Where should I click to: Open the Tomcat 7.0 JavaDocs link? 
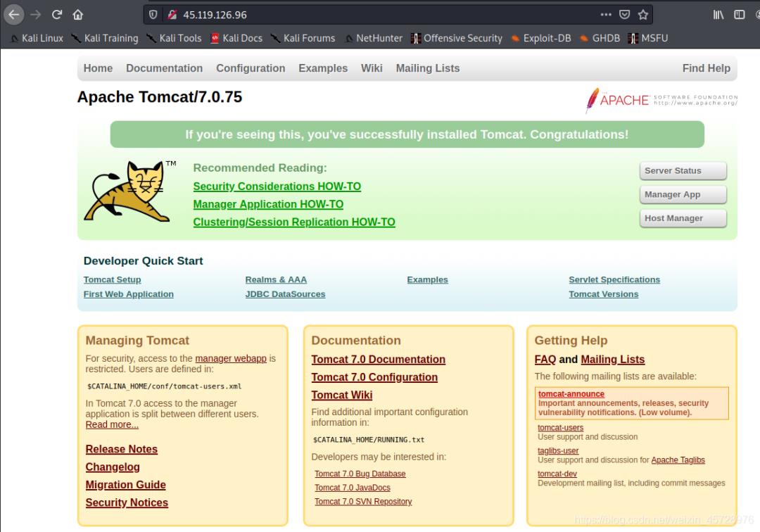[353, 488]
